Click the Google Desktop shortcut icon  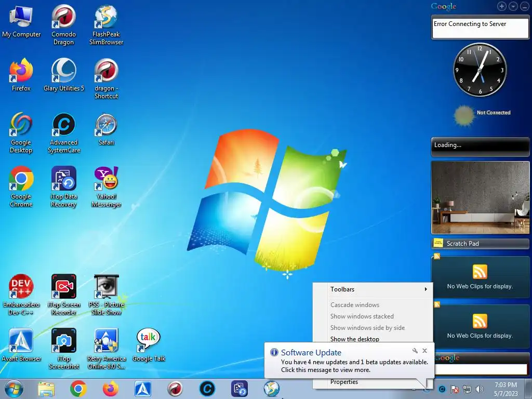21,132
